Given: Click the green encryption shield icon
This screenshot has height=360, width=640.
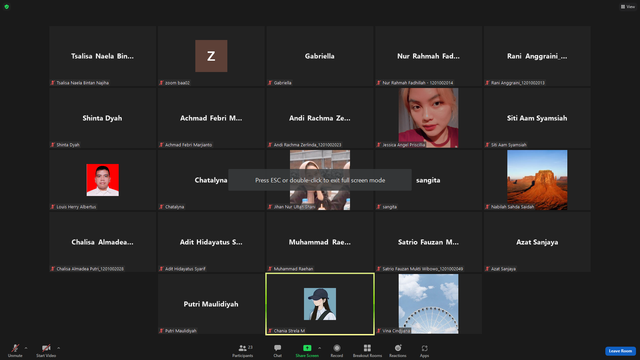Looking at the screenshot, I should pyautogui.click(x=7, y=7).
